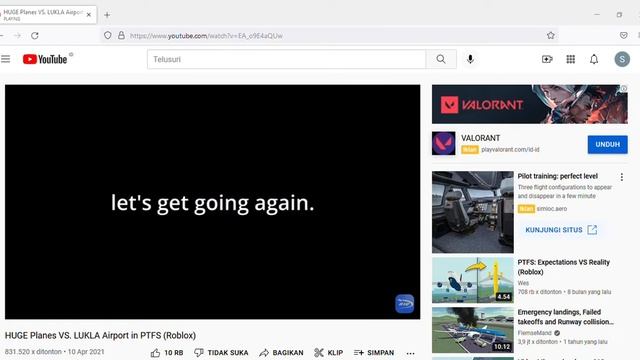640x360 pixels.
Task: Open the YouTube hamburger guide menu
Action: pos(6,59)
